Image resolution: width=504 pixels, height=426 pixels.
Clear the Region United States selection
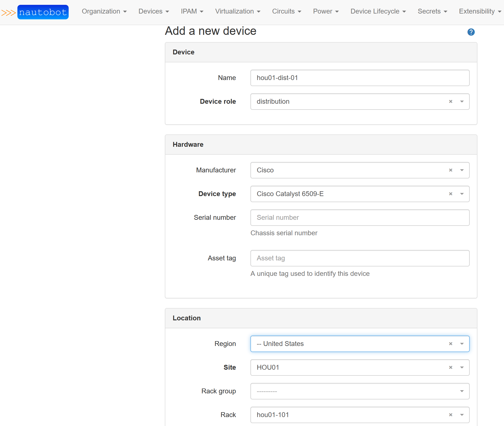coord(450,344)
